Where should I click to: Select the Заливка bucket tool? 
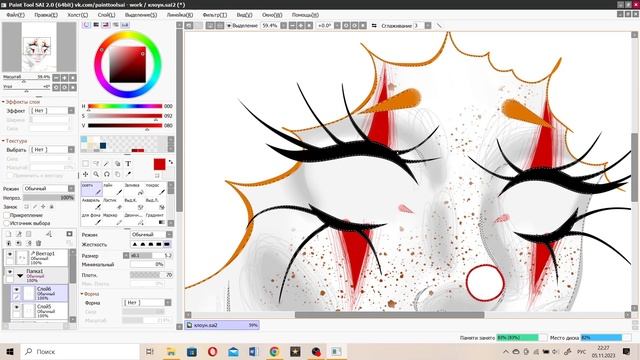point(134,189)
